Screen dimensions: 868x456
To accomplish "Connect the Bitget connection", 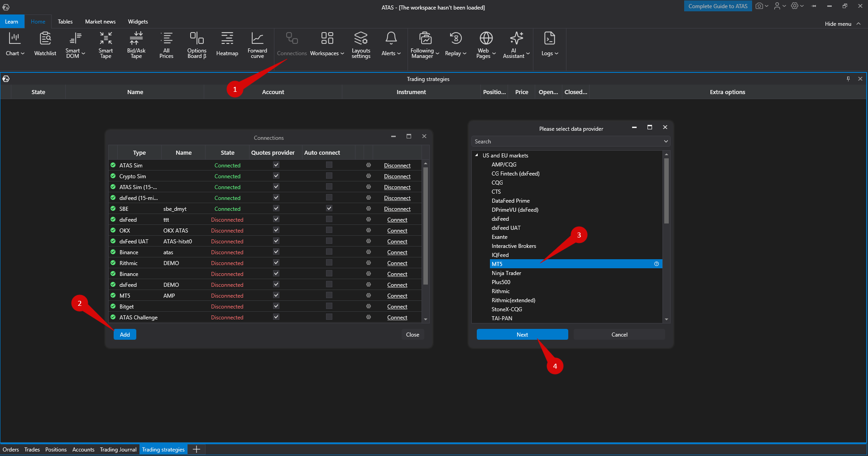I will (397, 307).
